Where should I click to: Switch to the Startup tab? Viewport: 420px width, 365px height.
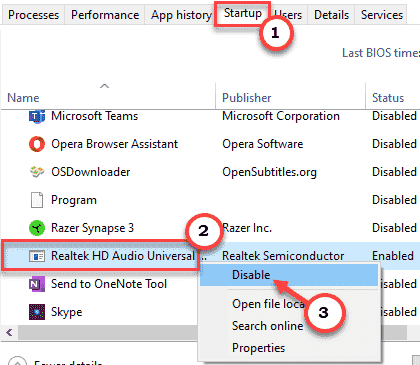click(x=243, y=14)
